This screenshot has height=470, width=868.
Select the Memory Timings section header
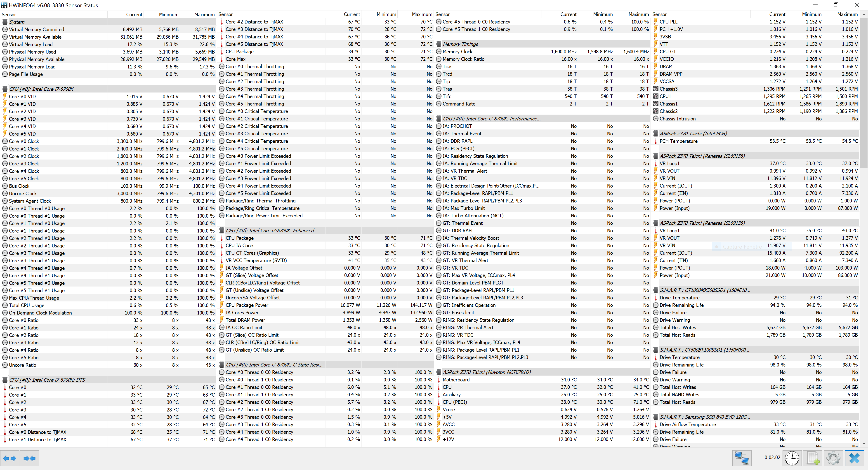click(460, 44)
